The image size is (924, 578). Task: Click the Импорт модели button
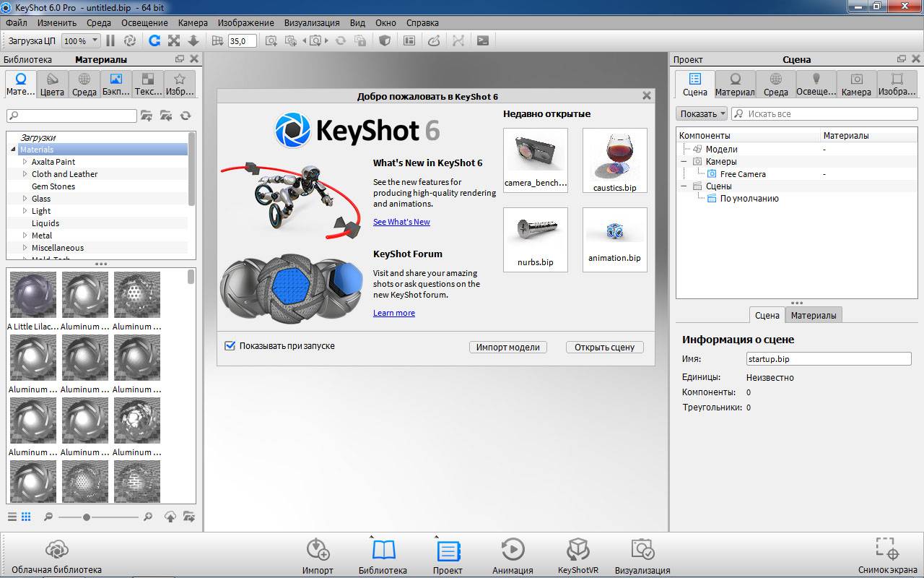tap(508, 347)
